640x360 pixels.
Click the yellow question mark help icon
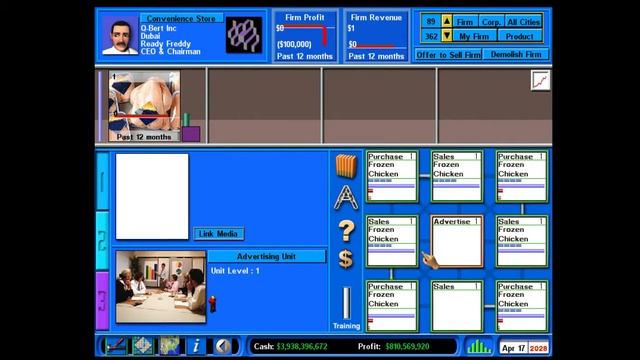[x=346, y=231]
